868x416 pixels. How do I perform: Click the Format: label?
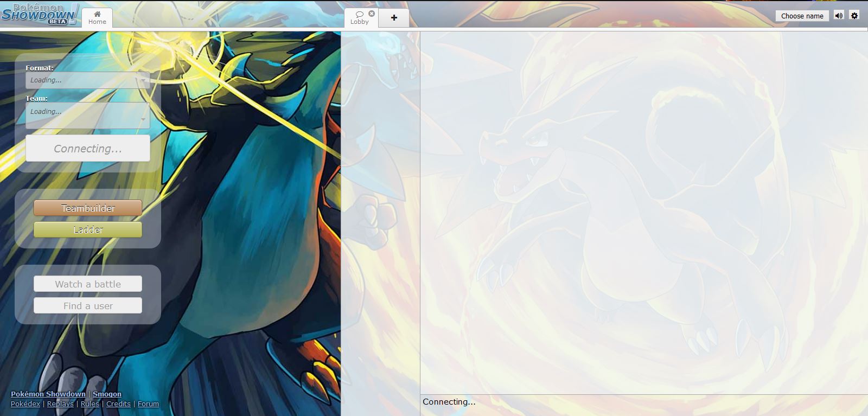pyautogui.click(x=40, y=68)
